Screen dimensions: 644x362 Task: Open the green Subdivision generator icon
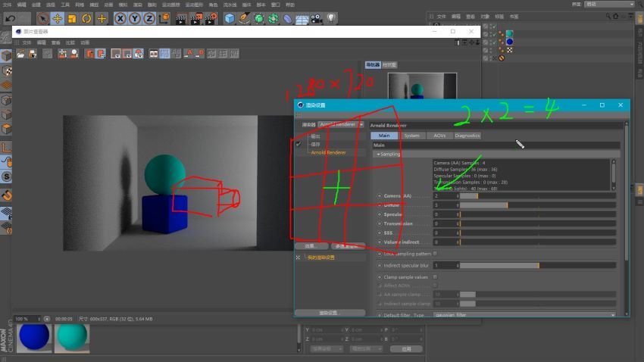pos(259,18)
